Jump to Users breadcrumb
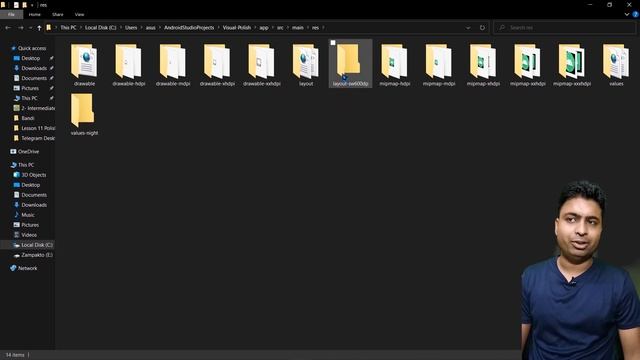 click(x=131, y=28)
